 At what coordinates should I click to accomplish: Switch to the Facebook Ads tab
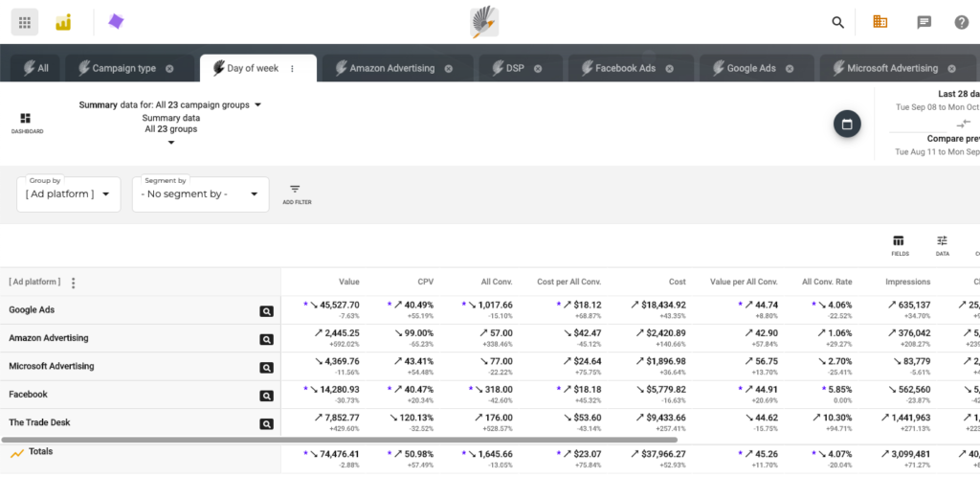625,68
